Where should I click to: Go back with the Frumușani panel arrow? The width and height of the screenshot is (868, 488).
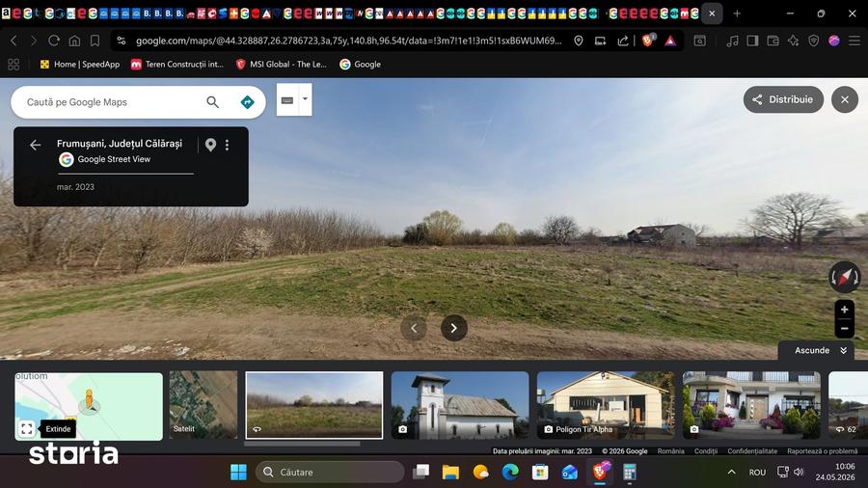(x=36, y=145)
